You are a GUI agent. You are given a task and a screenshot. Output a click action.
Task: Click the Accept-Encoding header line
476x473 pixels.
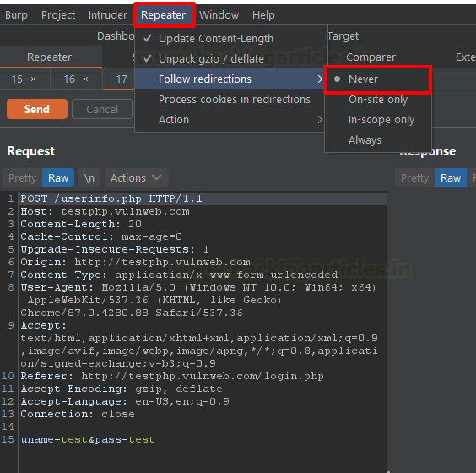(122, 389)
